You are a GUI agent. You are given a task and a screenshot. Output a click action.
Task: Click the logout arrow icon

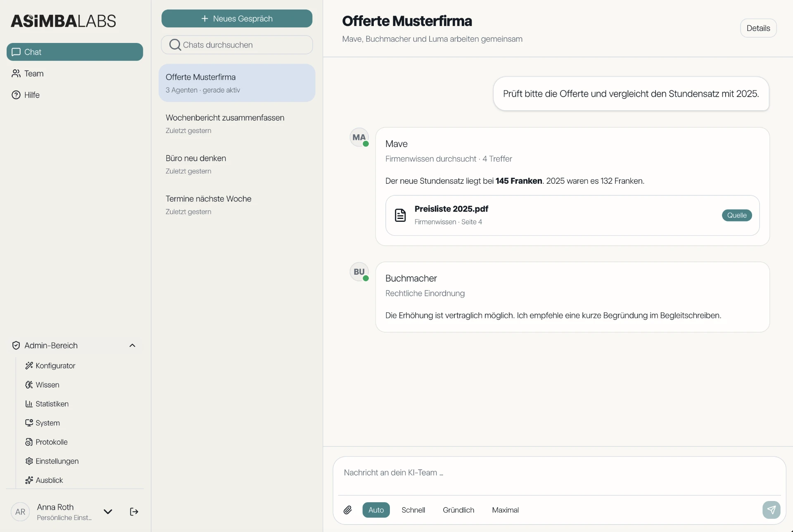coord(134,512)
